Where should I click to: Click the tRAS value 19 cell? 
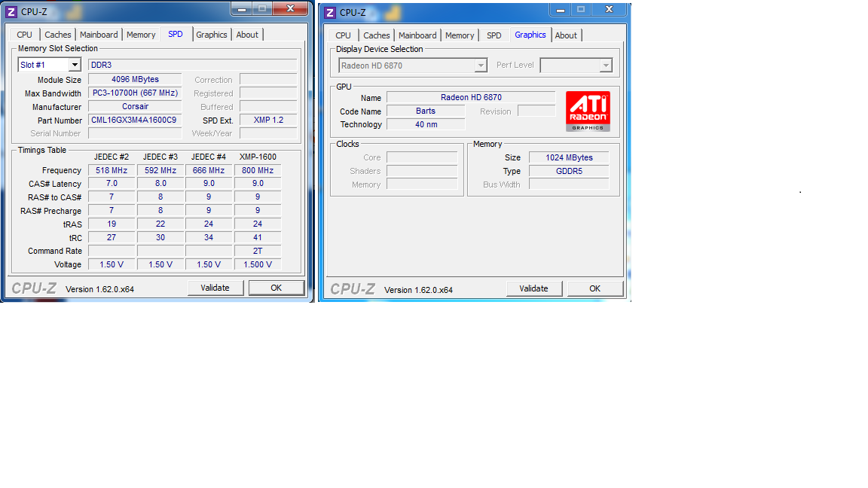coord(112,224)
